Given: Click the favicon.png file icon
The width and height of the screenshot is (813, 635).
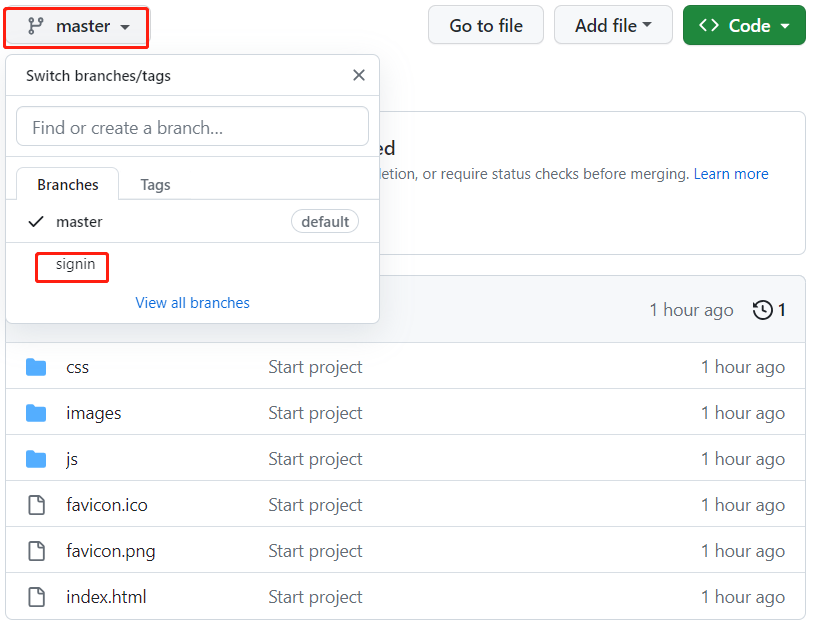Looking at the screenshot, I should tap(36, 551).
